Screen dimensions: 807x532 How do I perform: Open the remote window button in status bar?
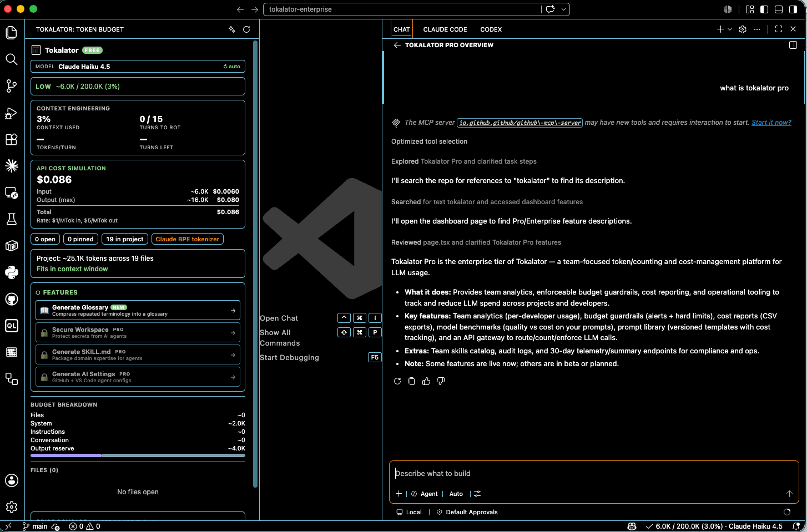8,526
